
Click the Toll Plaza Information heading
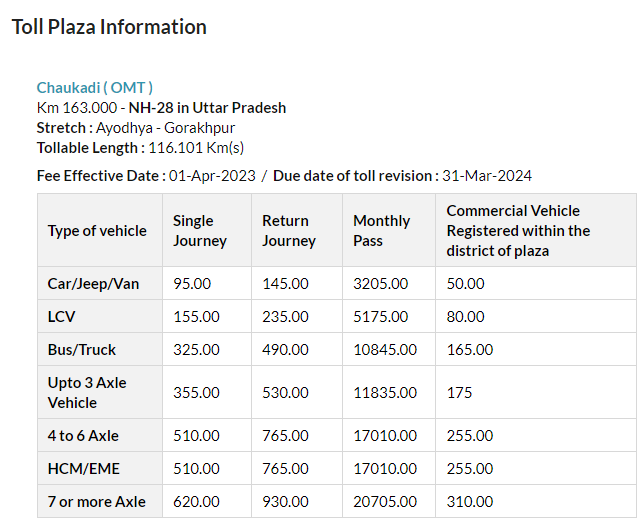(x=109, y=27)
